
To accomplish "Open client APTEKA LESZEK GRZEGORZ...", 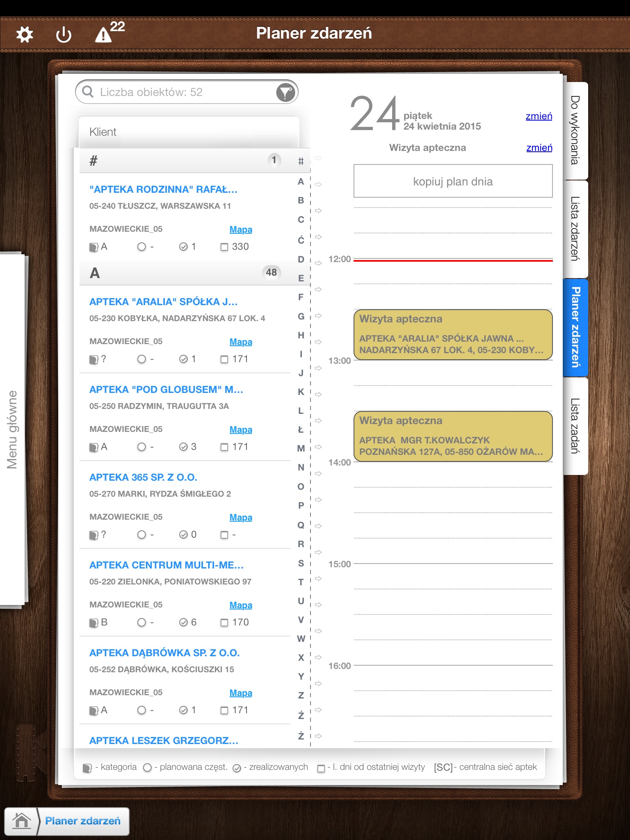I will coord(164,741).
